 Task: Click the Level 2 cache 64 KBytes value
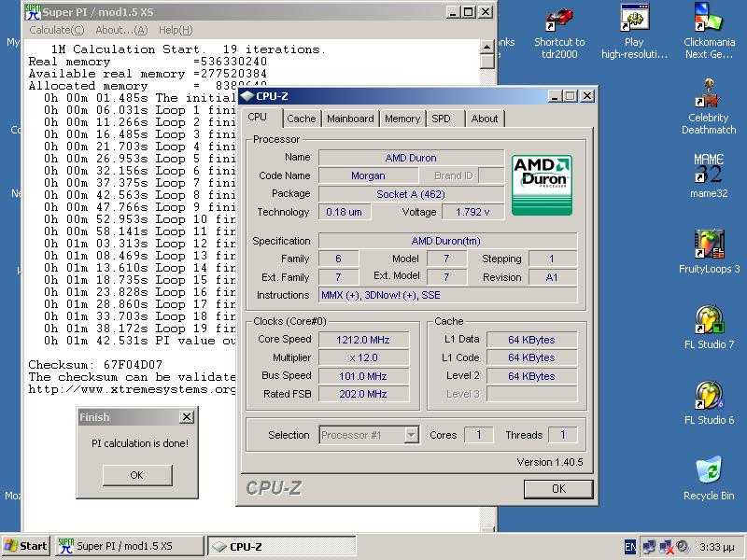pos(531,376)
